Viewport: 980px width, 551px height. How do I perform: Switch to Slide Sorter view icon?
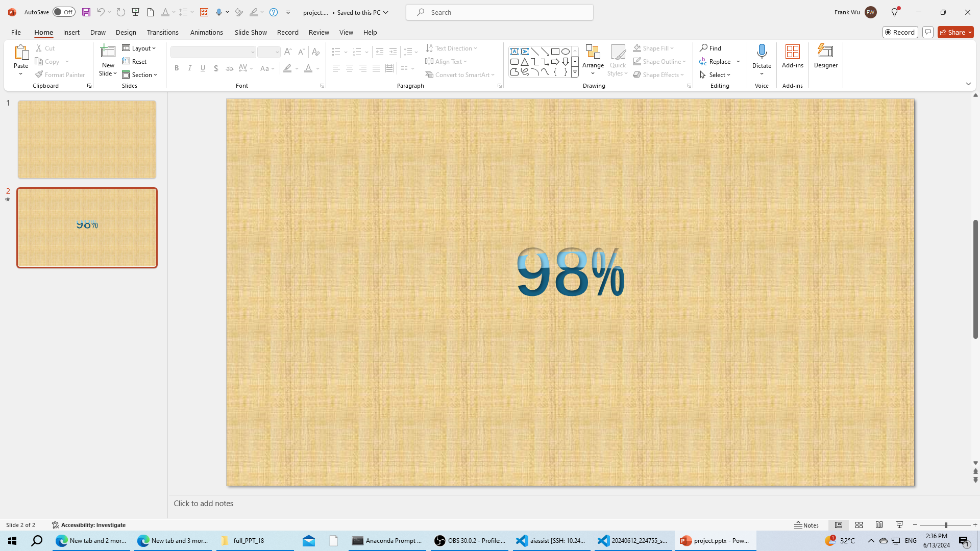(859, 525)
